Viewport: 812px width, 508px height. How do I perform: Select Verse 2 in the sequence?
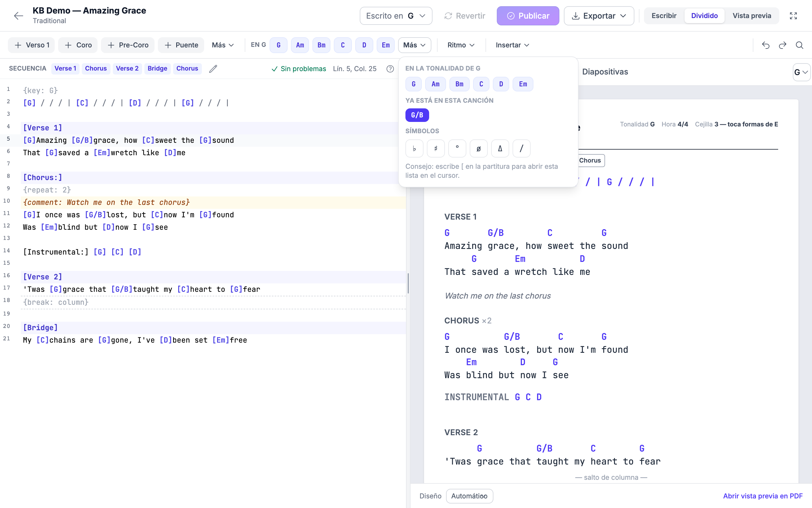click(127, 69)
